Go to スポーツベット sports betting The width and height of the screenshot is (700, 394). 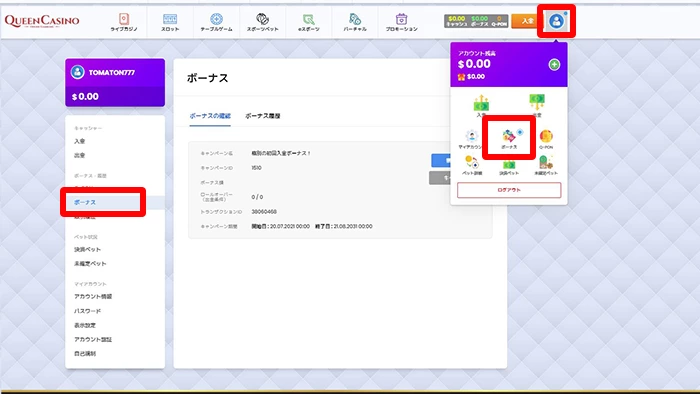point(262,22)
